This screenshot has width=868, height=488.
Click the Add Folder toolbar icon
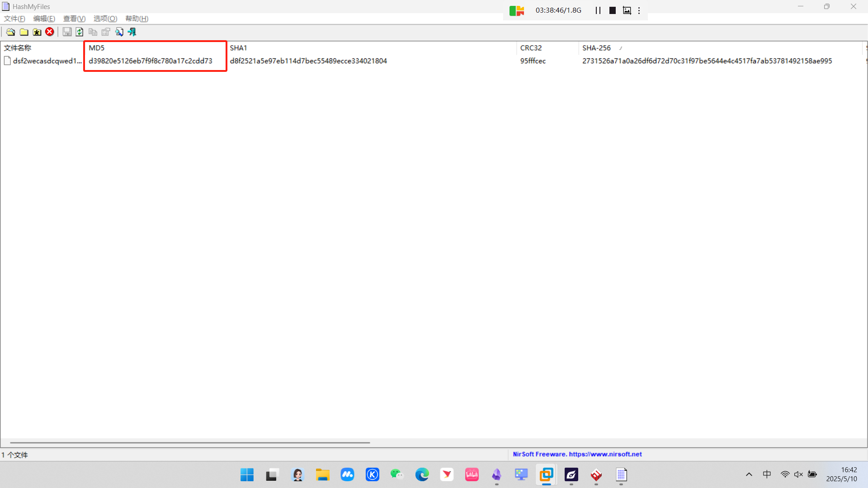click(24, 32)
